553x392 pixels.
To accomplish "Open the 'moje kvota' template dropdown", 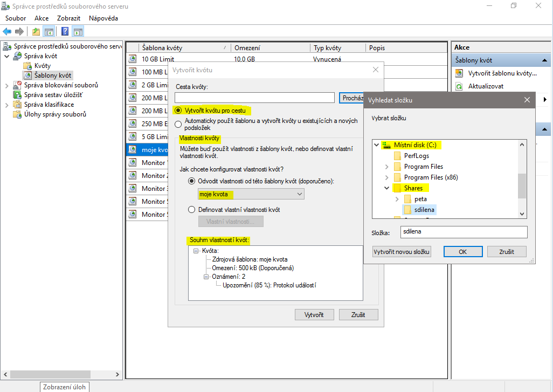I will coord(251,194).
